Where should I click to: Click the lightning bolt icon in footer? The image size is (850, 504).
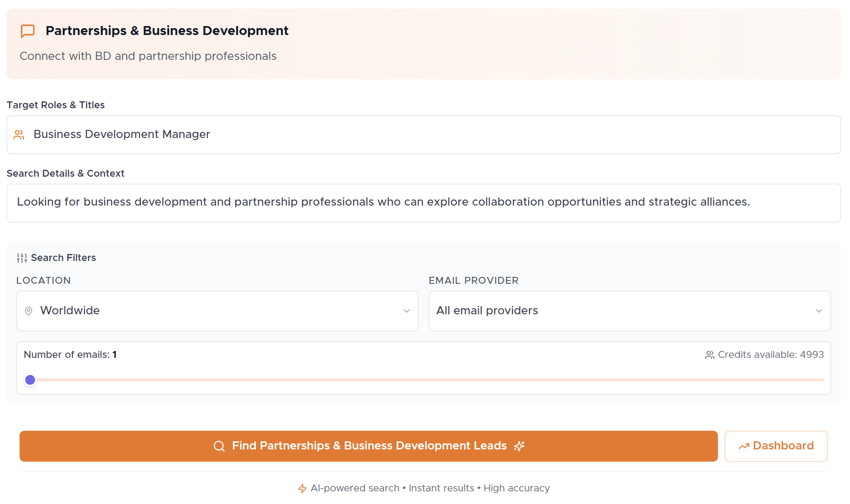(x=302, y=488)
